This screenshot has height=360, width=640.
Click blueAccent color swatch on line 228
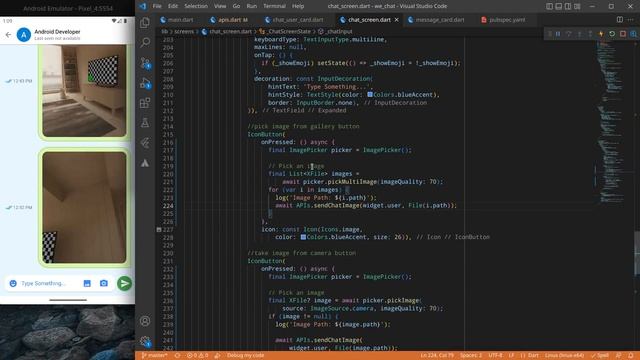point(303,237)
